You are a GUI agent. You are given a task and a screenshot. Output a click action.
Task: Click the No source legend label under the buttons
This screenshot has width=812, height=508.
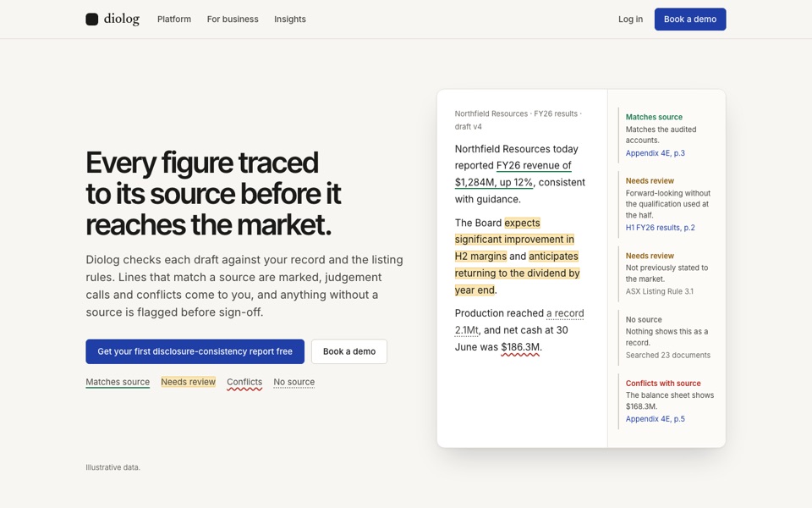[294, 382]
